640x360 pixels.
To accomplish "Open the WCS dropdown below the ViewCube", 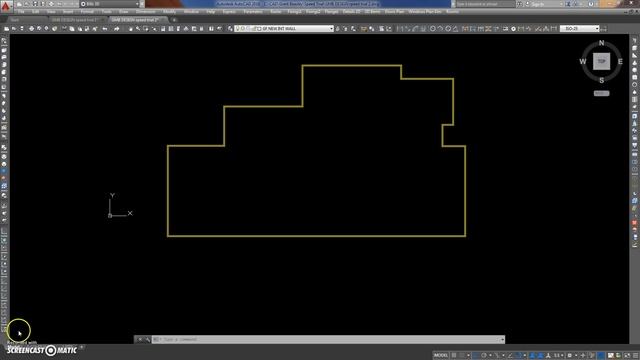I will pos(601,93).
